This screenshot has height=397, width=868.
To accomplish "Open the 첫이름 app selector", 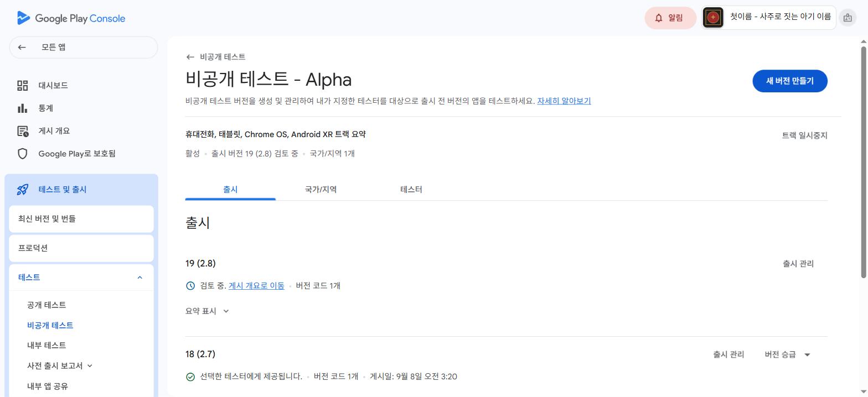I will [769, 18].
